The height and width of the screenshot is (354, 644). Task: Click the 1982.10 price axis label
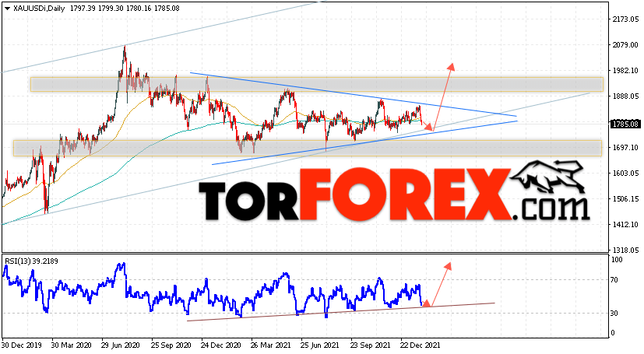625,71
